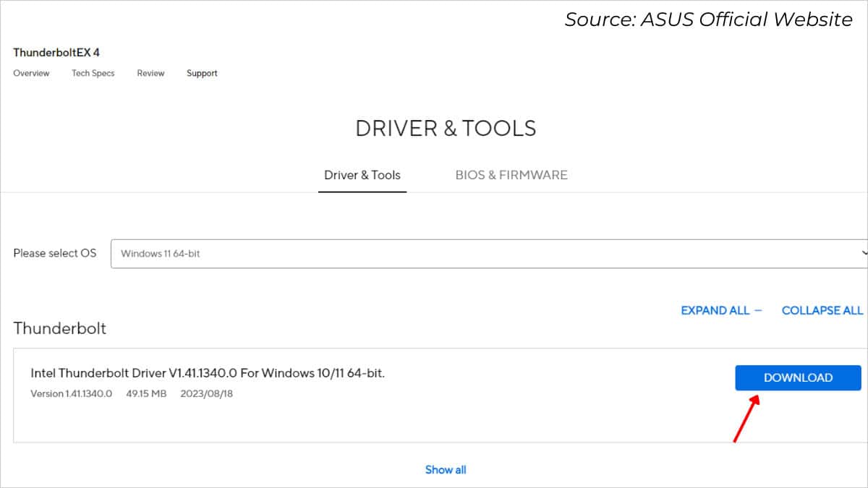
Task: Click the Please select OS label
Action: click(54, 253)
